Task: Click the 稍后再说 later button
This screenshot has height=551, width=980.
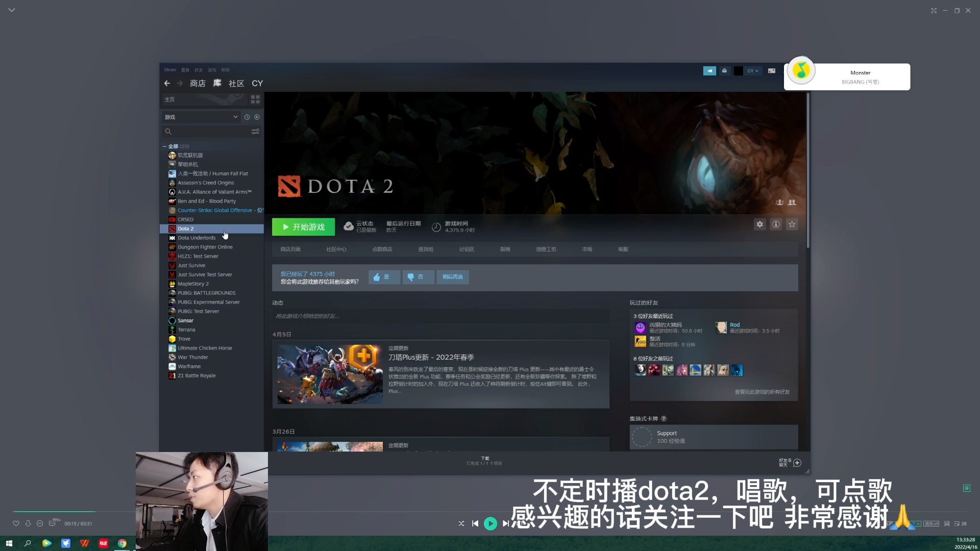Action: click(453, 277)
